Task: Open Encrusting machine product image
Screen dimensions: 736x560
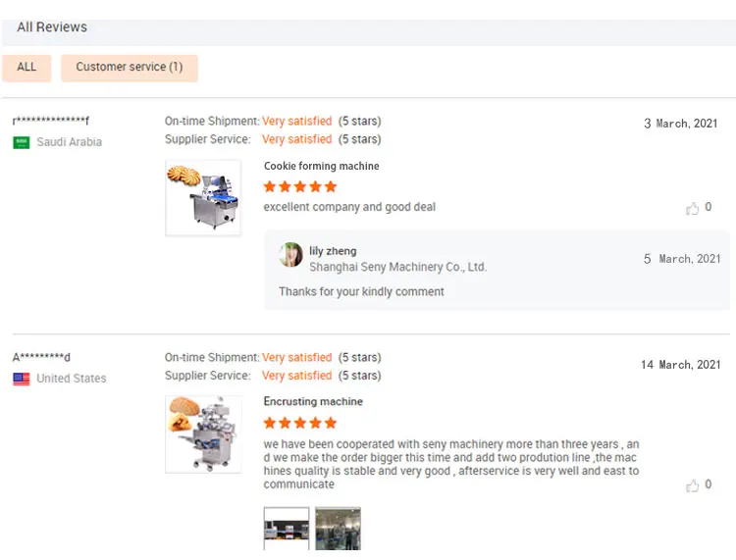Action: pyautogui.click(x=203, y=433)
